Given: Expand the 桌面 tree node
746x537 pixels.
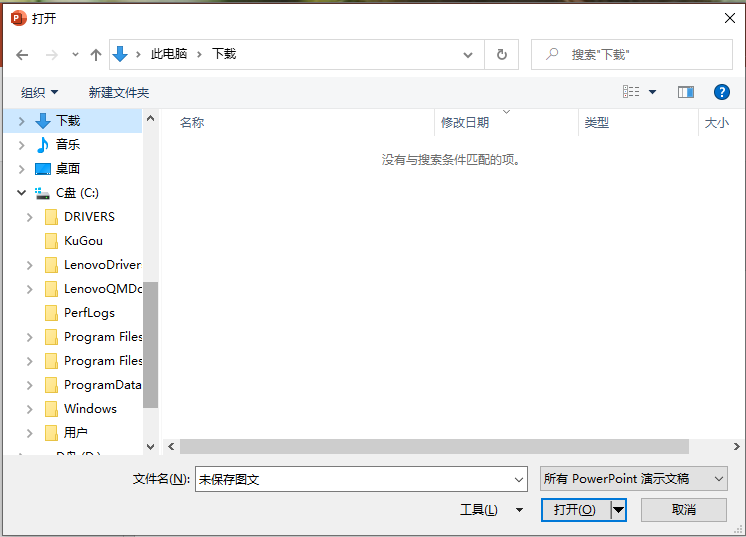Looking at the screenshot, I should tap(21, 169).
